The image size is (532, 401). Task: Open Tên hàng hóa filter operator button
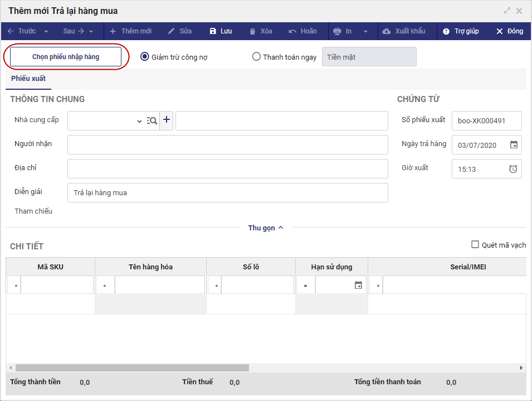[x=105, y=286]
